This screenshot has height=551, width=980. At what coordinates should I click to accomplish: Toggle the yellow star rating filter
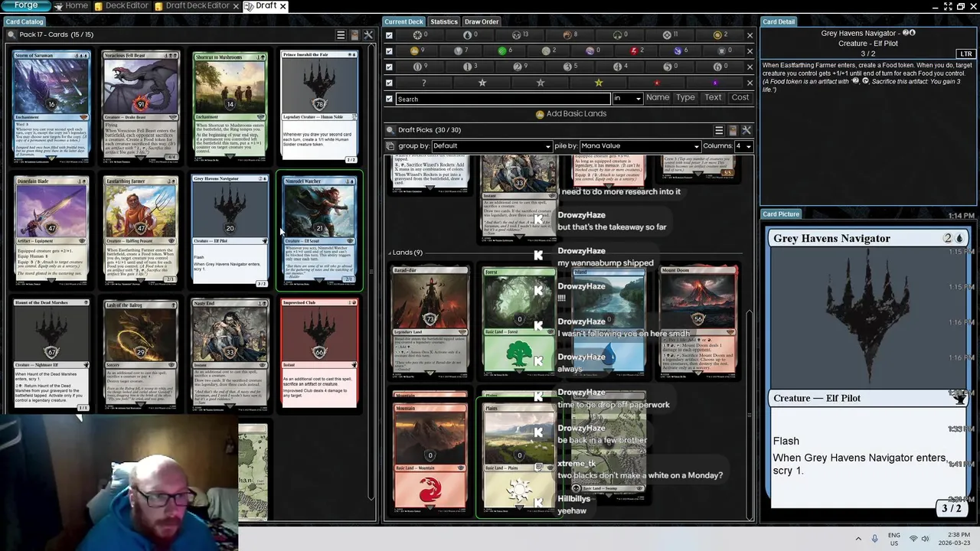pos(599,83)
